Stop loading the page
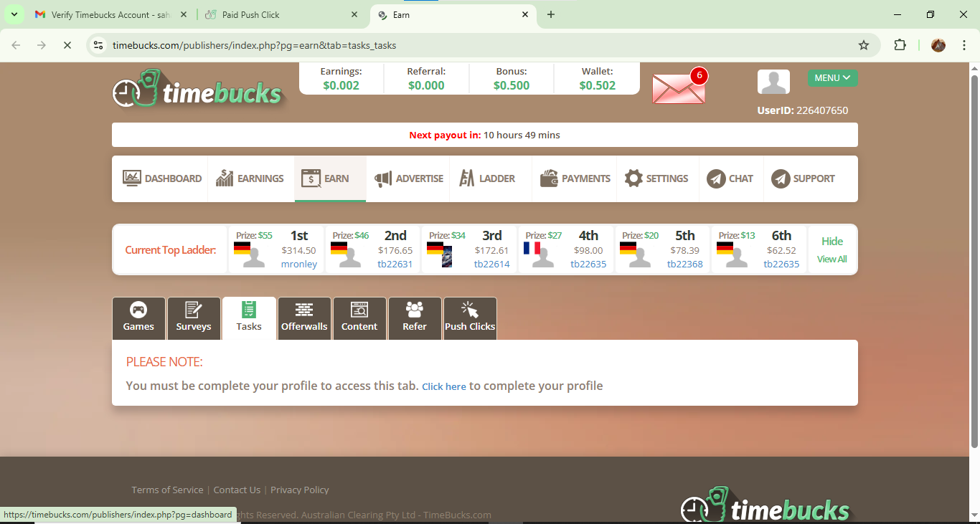The image size is (980, 524). coord(67,45)
